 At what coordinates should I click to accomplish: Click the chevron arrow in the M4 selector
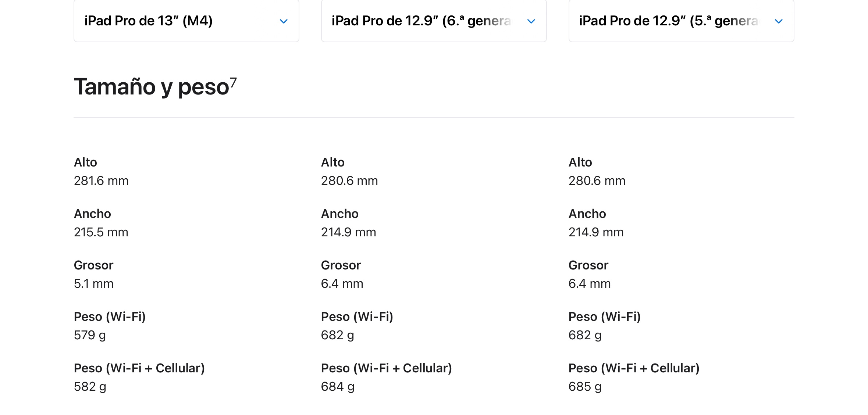[x=284, y=21]
